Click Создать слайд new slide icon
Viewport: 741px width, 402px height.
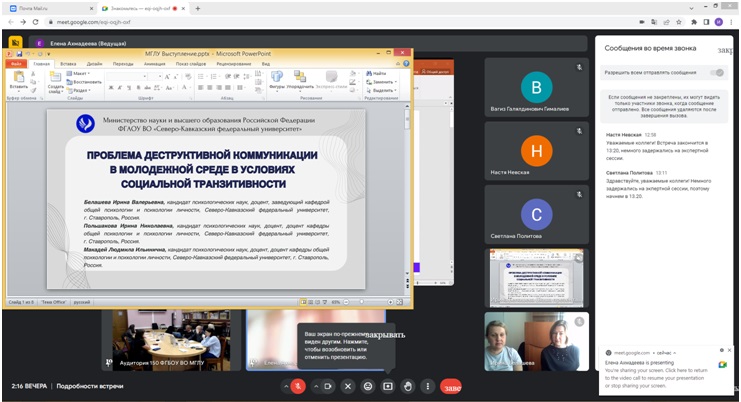point(55,77)
